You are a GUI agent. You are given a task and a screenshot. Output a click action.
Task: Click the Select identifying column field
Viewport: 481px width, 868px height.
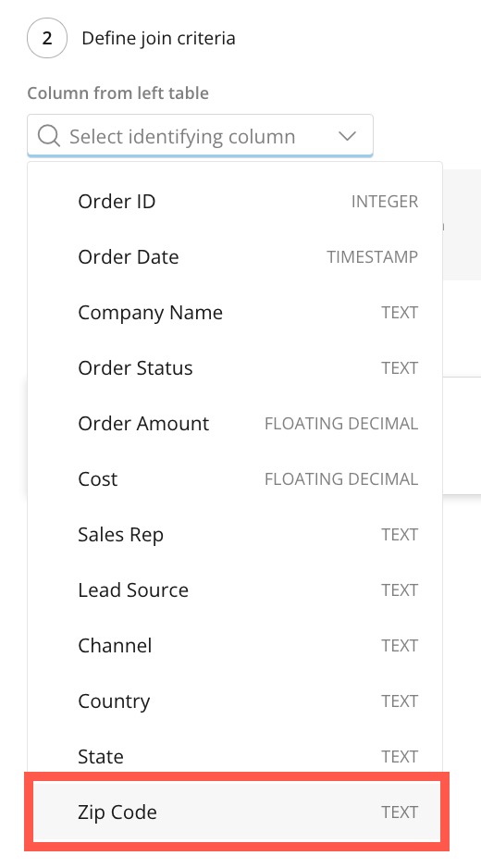200,136
